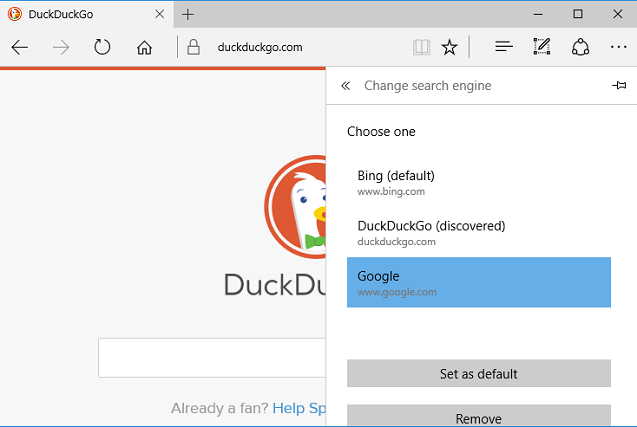Minimize the browser window
The width and height of the screenshot is (637, 427).
538,14
